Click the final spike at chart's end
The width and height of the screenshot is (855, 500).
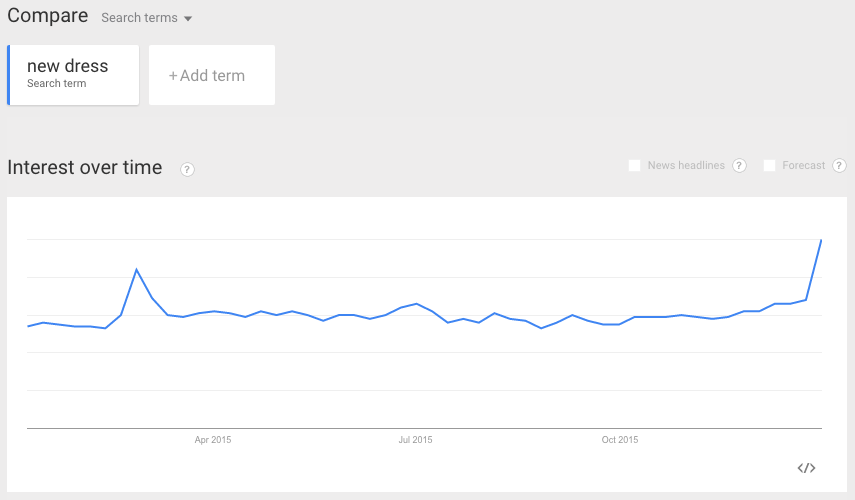[821, 240]
